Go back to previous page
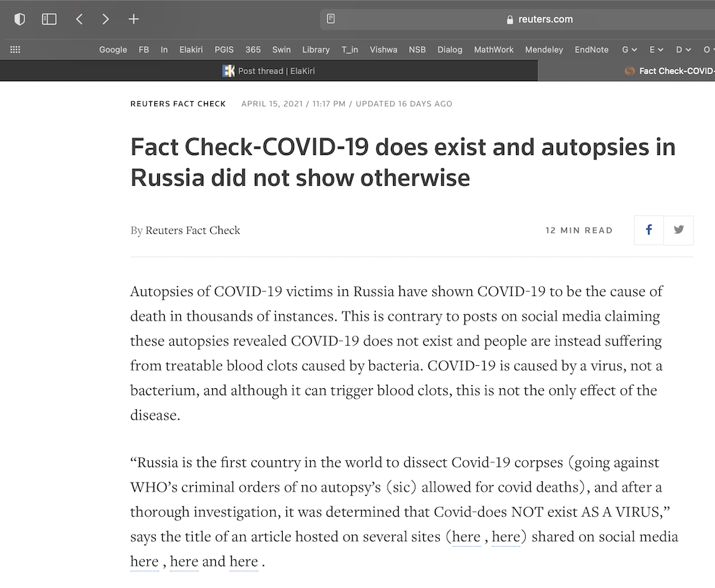 80,19
